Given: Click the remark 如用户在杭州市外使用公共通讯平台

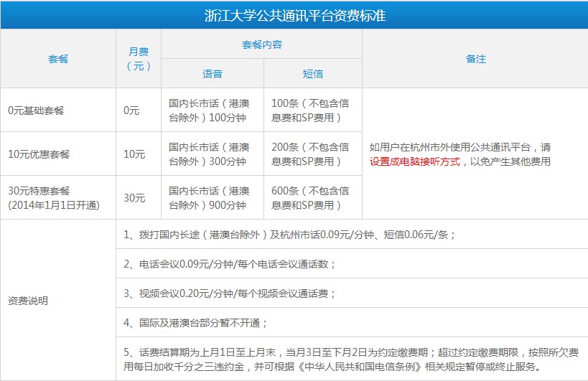Looking at the screenshot, I should point(450,147).
